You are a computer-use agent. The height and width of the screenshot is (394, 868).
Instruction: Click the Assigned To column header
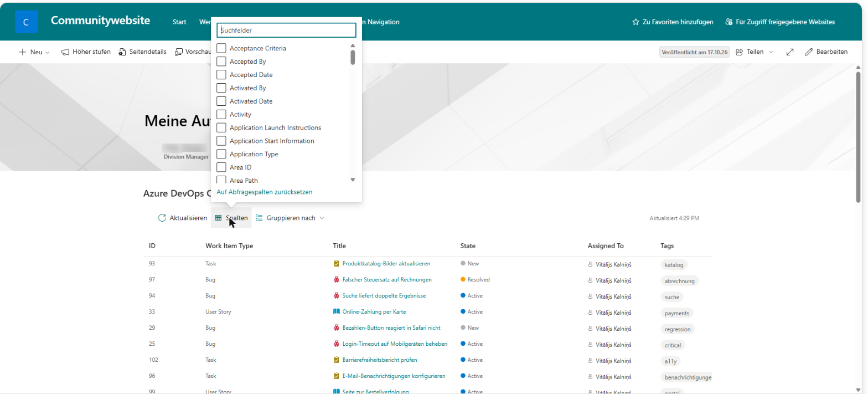point(606,245)
